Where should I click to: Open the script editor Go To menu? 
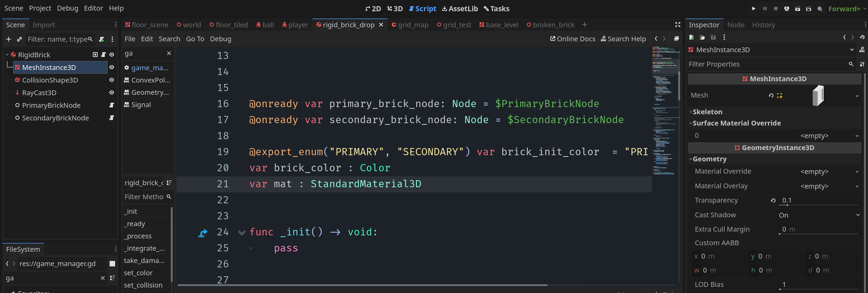195,39
